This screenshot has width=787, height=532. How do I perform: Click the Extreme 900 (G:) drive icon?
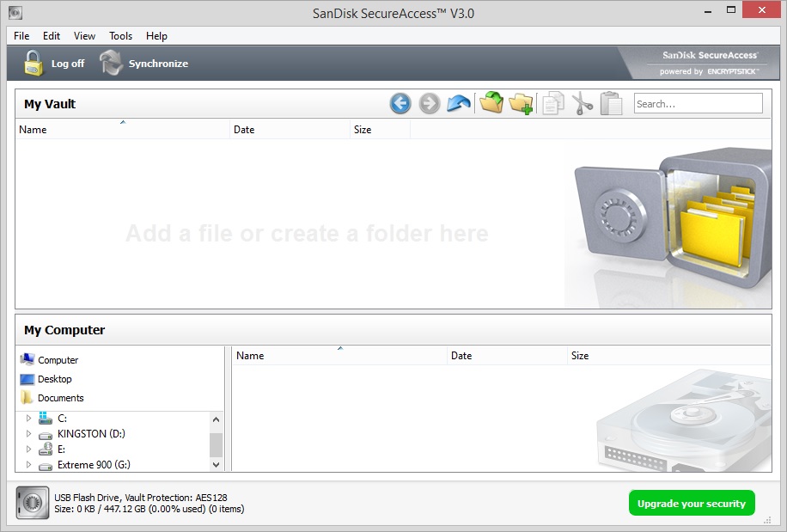[46, 466]
